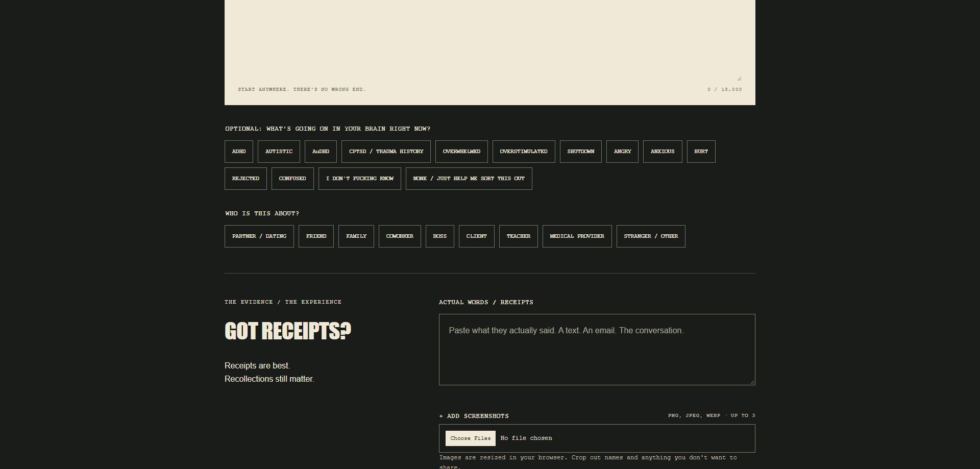Click the 'WHO IS THIS ABOUT?' label
Viewport: 980px width, 469px height.
262,213
